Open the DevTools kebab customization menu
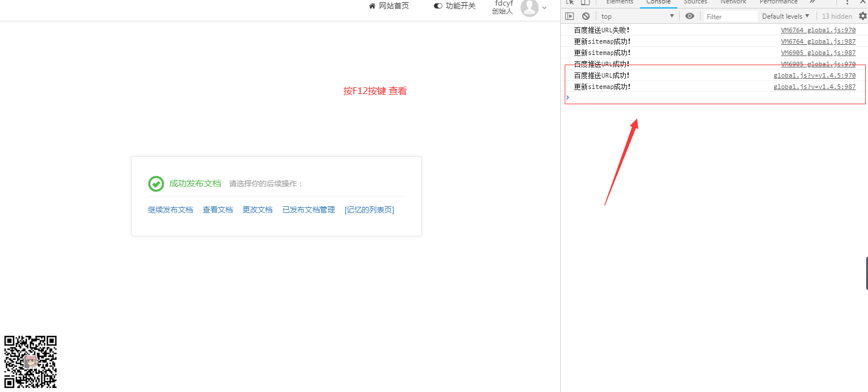Viewport: 868px width, 392px height. pos(847,3)
